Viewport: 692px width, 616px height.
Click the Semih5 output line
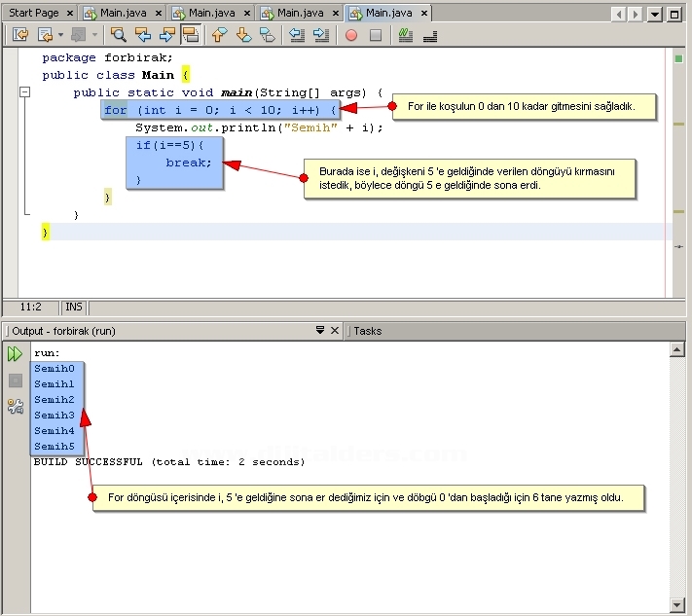55,447
